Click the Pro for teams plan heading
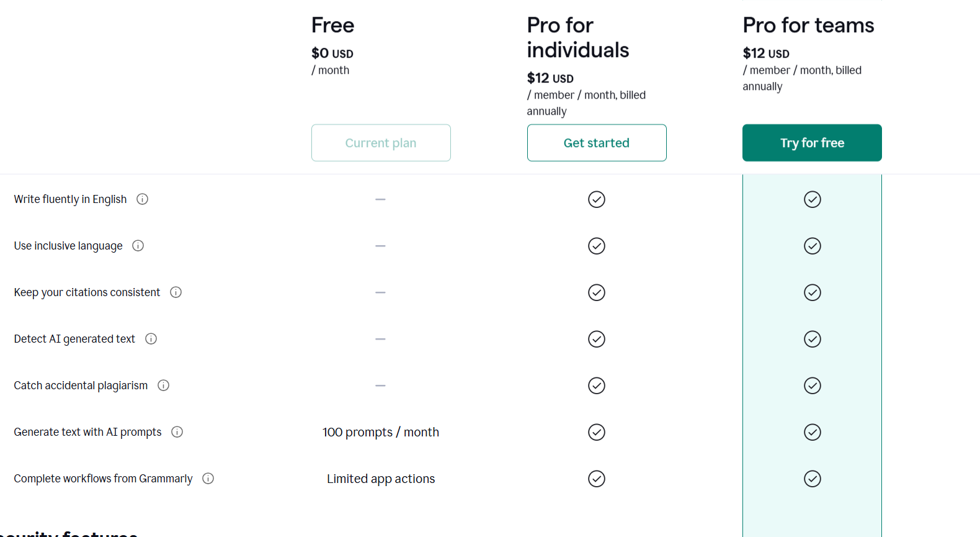This screenshot has height=537, width=980. point(808,25)
